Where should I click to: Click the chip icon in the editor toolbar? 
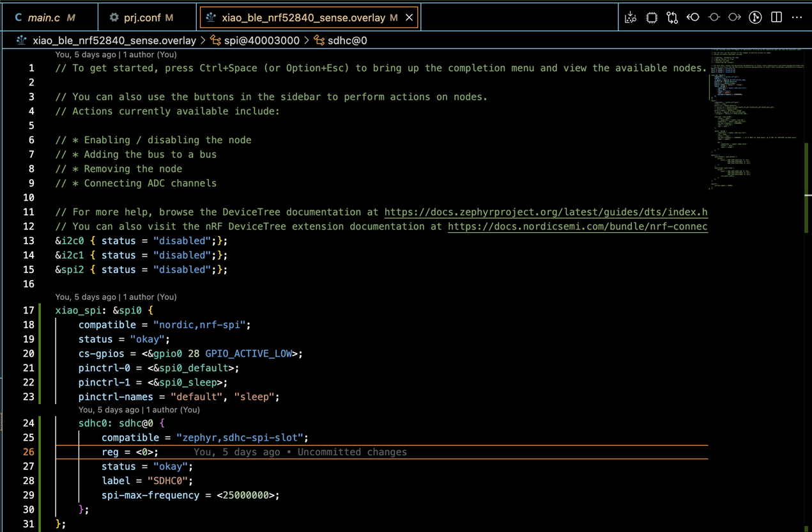pyautogui.click(x=652, y=17)
